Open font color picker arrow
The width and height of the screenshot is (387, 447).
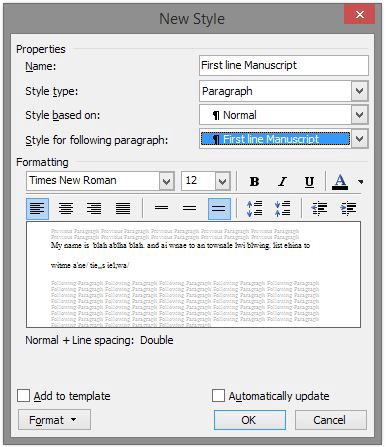361,182
